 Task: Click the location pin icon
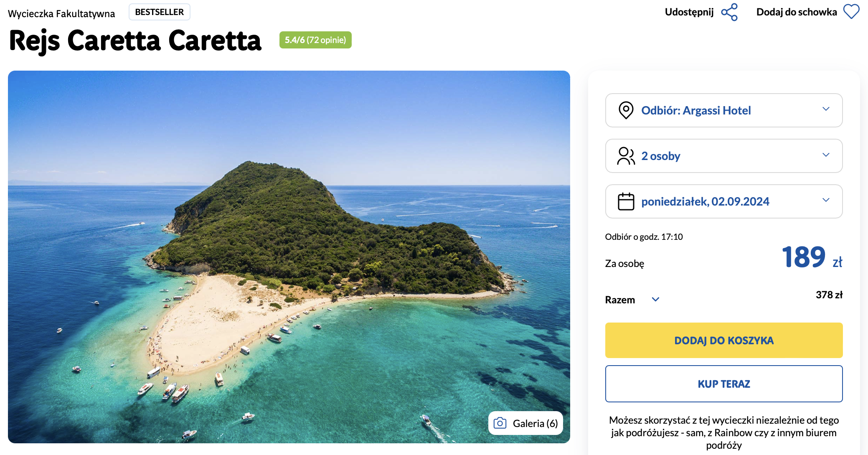[x=626, y=110]
